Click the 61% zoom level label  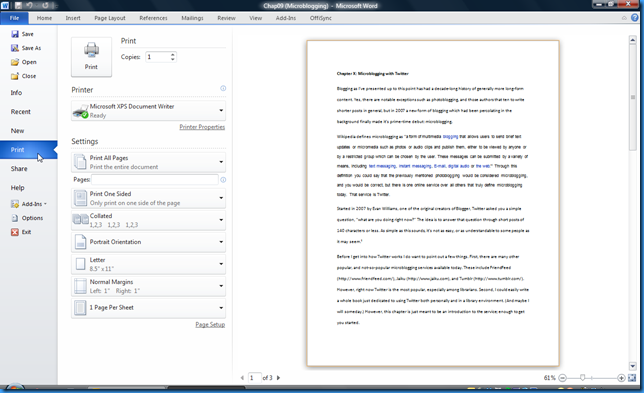coord(550,378)
